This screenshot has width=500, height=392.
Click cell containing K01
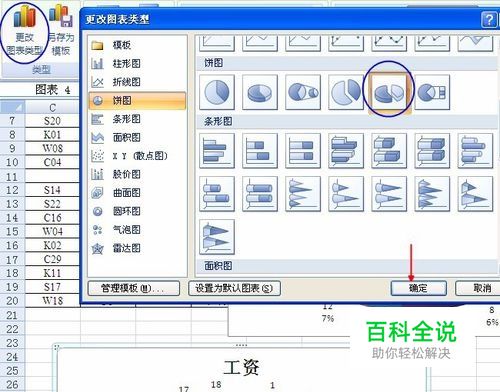52,135
